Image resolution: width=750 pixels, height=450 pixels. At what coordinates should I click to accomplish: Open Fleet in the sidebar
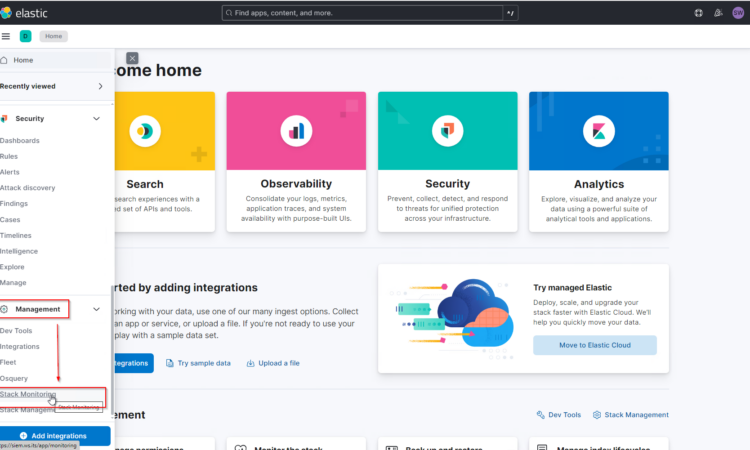8,362
